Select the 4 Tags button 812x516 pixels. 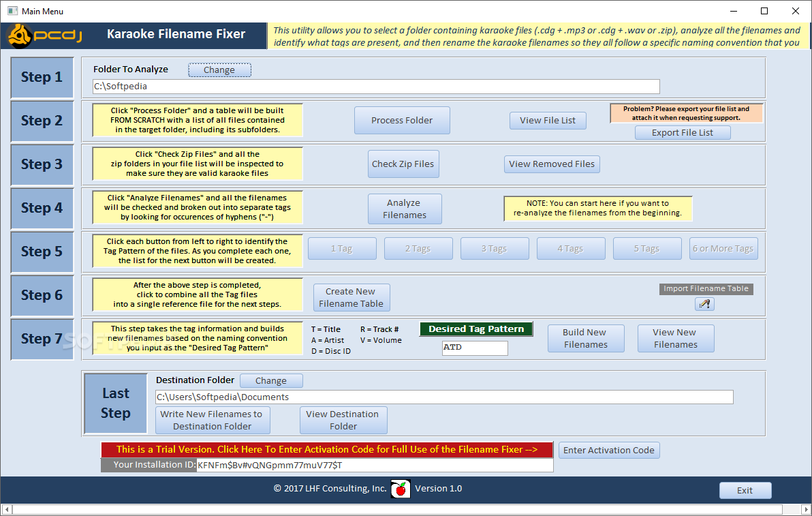tap(571, 248)
